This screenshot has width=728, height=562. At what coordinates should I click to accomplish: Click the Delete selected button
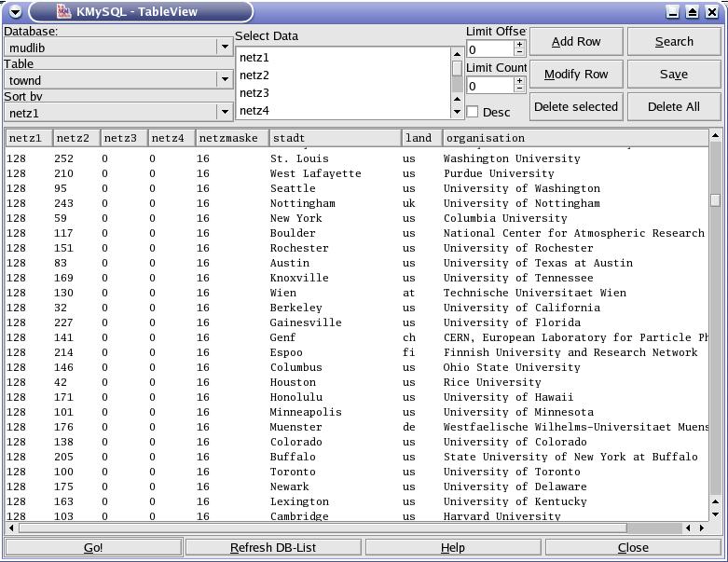[576, 107]
